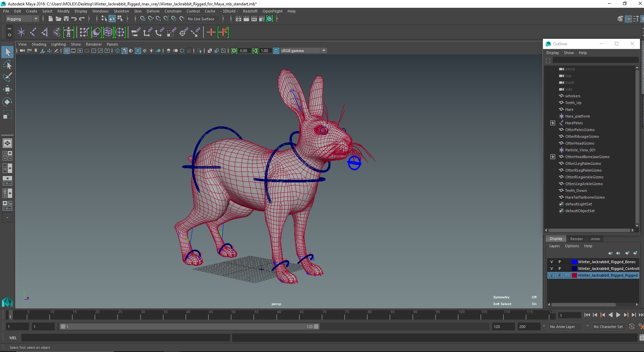
Task: Step forward one key button
Action: (x=626, y=315)
